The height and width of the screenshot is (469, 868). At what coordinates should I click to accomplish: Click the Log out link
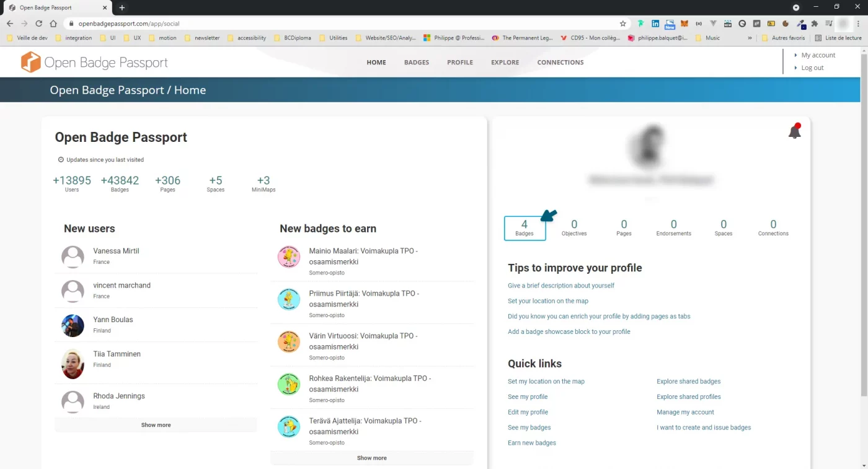tap(812, 68)
